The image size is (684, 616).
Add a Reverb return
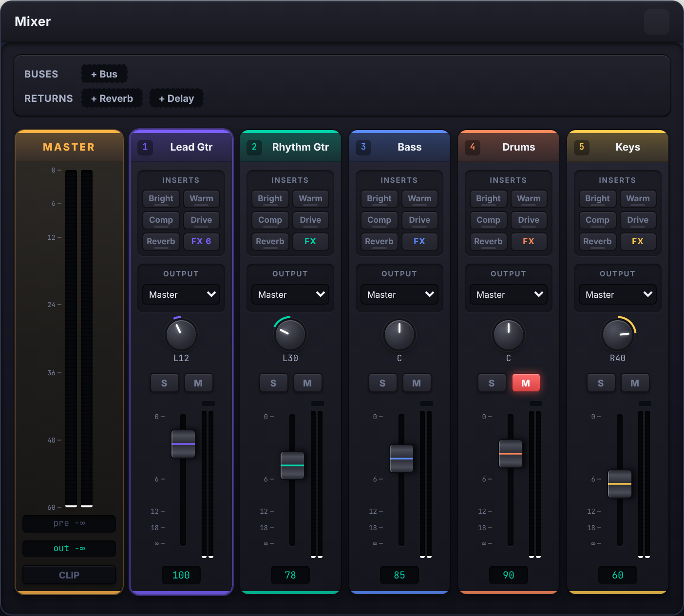pos(112,98)
